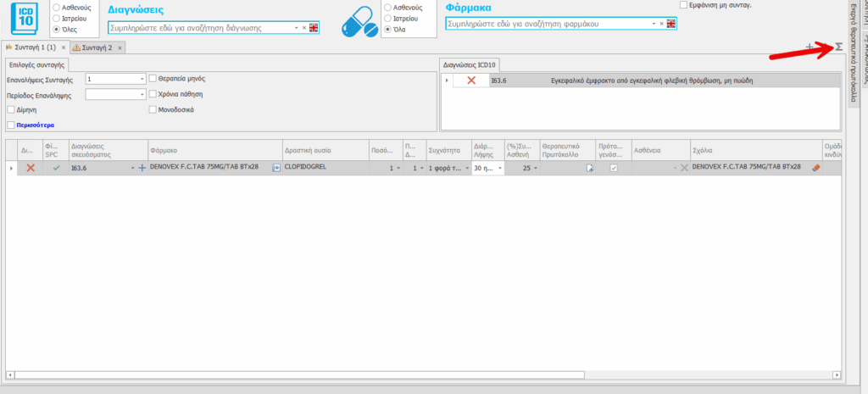Click the plus icon to add prescription

pos(810,47)
